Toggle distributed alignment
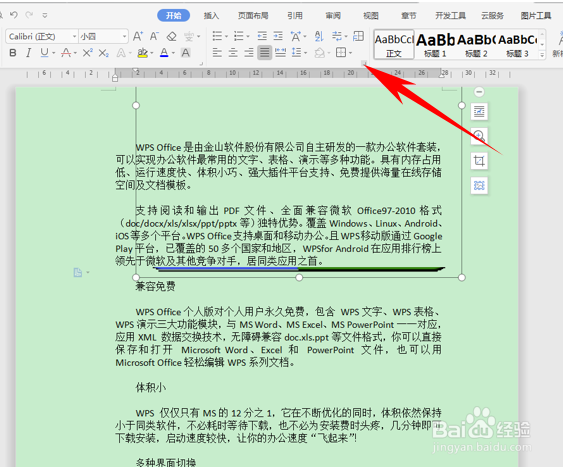The width and height of the screenshot is (563, 467). click(280, 52)
